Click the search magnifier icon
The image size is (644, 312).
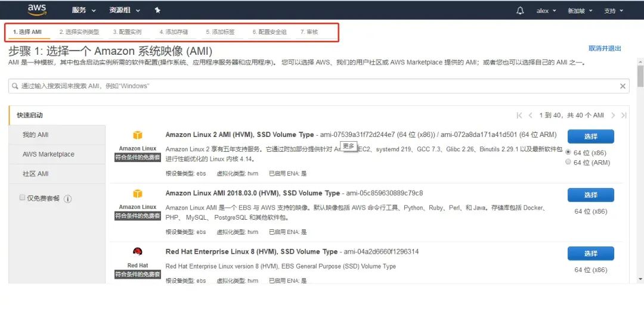pos(15,86)
